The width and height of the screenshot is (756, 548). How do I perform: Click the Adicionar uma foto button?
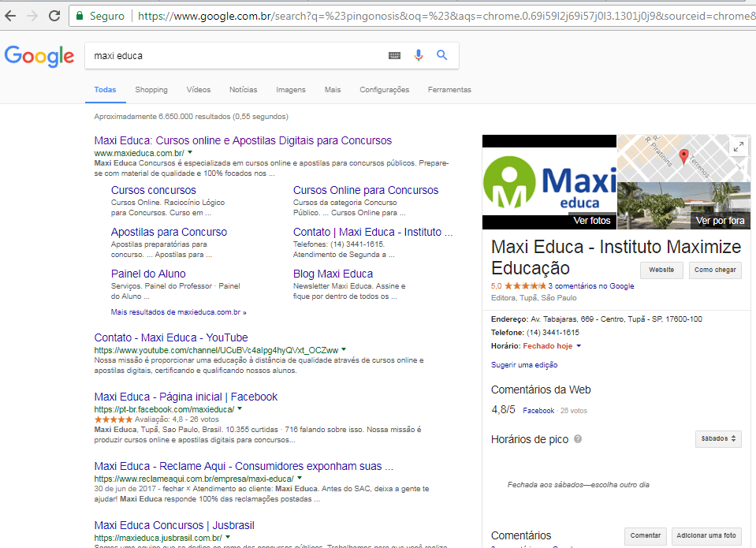click(x=706, y=536)
